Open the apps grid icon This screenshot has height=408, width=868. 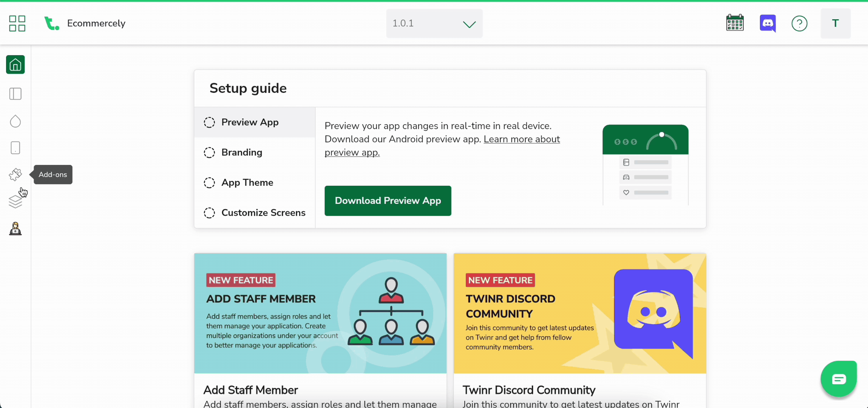tap(17, 23)
